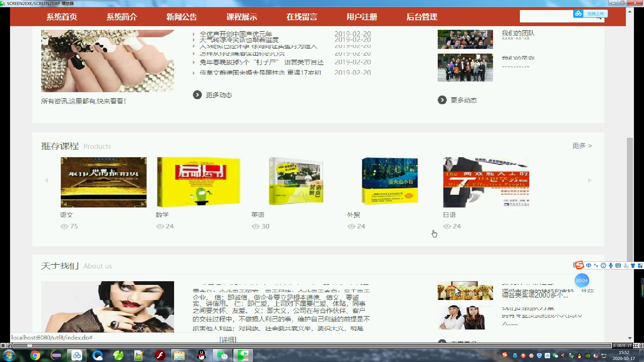Open the 外贸 course book cover
644x362 pixels.
[x=390, y=181]
